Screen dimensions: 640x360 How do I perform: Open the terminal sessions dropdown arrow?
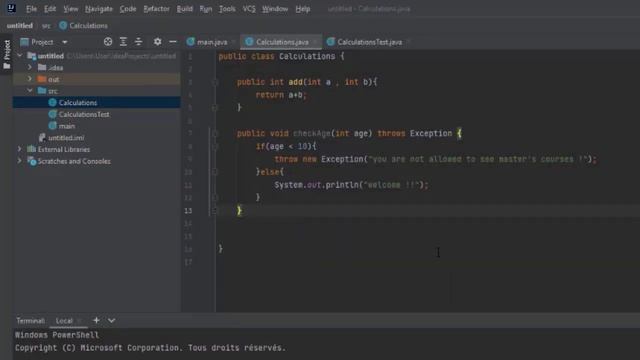click(x=111, y=320)
